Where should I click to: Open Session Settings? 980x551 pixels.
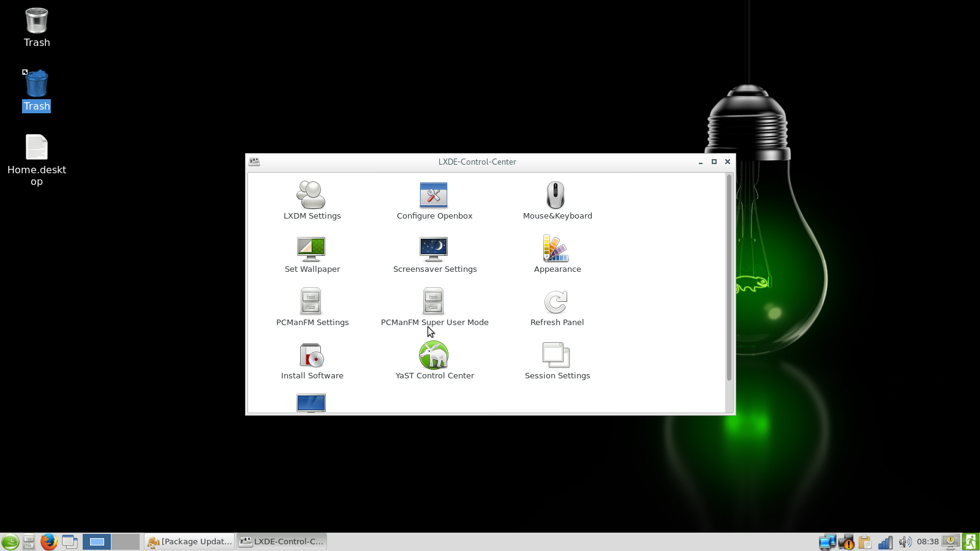click(556, 356)
